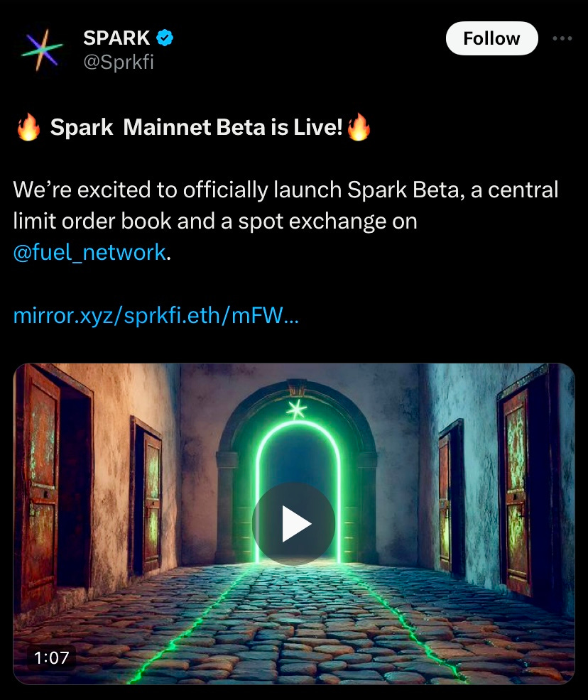588x700 pixels.
Task: Click the glowing green neon archway
Action: pyautogui.click(x=298, y=491)
